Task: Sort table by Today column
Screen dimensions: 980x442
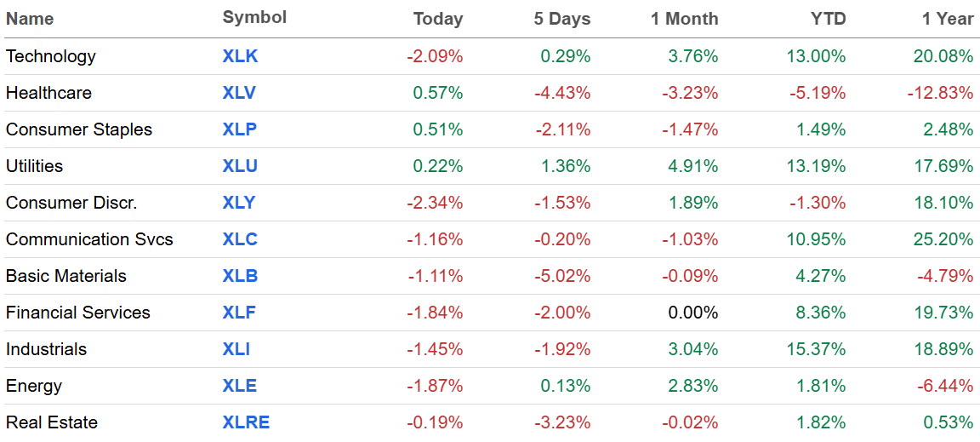Action: pyautogui.click(x=437, y=19)
